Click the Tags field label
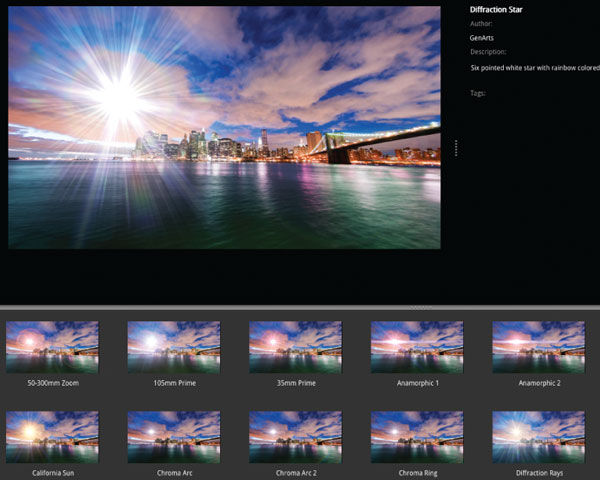This screenshot has height=480, width=600. (480, 93)
